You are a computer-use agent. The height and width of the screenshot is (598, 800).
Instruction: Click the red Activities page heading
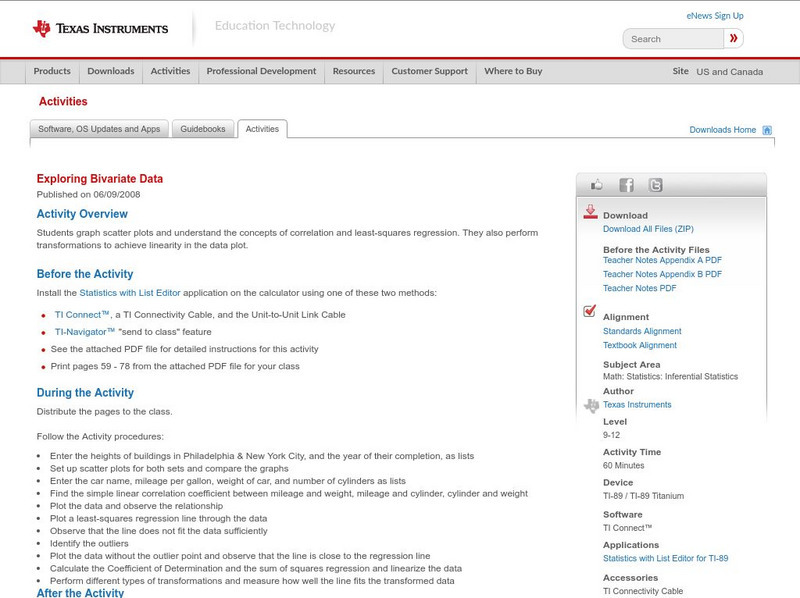(63, 102)
